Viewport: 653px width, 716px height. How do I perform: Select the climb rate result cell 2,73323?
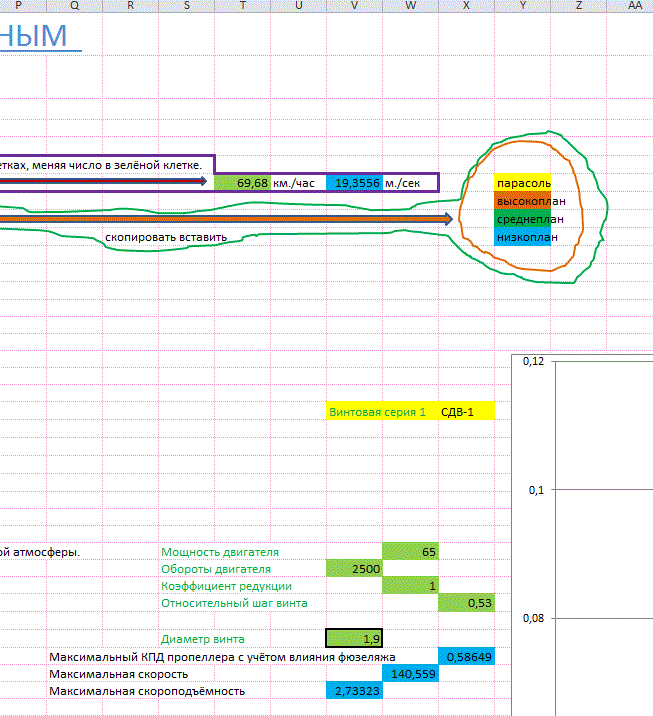[x=354, y=691]
